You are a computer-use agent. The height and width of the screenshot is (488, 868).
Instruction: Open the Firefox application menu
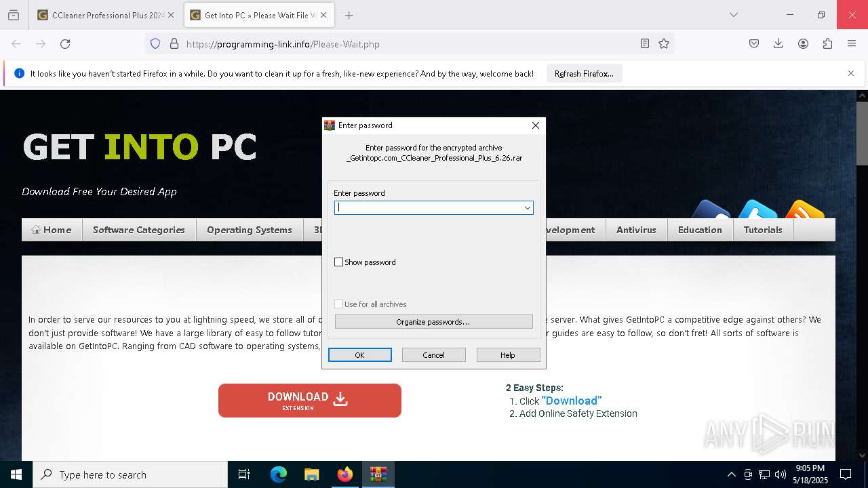[x=852, y=44]
